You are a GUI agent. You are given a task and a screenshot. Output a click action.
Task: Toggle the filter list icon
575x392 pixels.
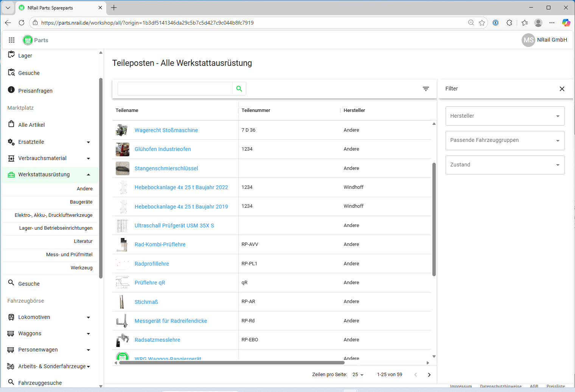(426, 89)
